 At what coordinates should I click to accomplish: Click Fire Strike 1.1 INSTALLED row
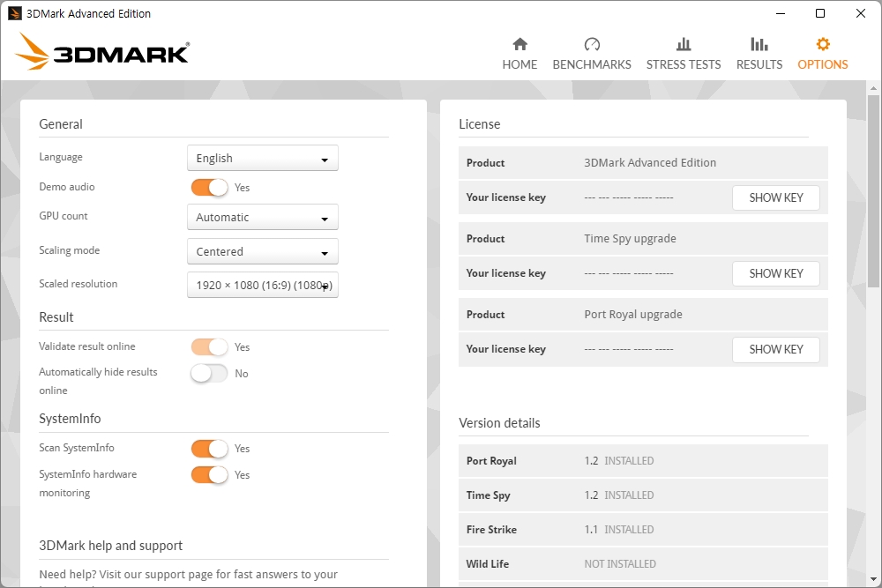tap(643, 530)
